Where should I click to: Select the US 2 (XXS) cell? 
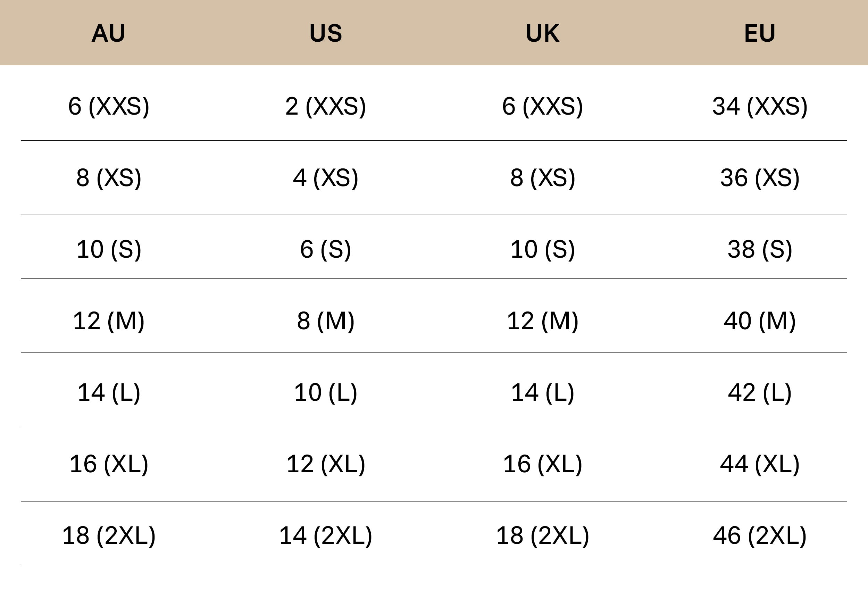(326, 107)
